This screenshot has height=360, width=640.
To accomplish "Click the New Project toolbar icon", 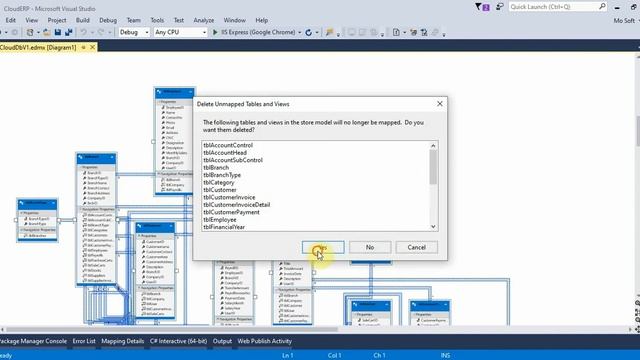I will tap(30, 32).
